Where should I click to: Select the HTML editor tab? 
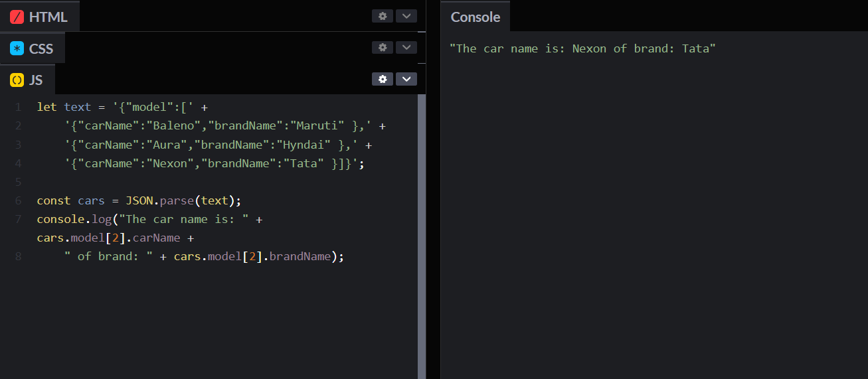pyautogui.click(x=40, y=17)
